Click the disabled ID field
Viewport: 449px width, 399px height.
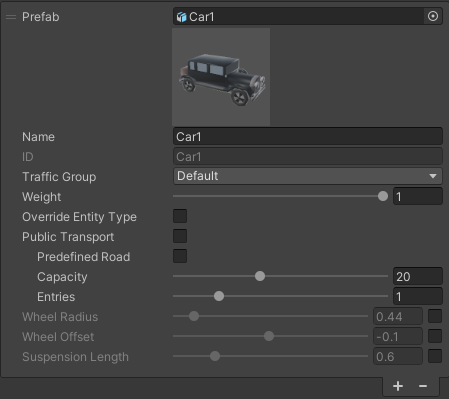pos(308,156)
